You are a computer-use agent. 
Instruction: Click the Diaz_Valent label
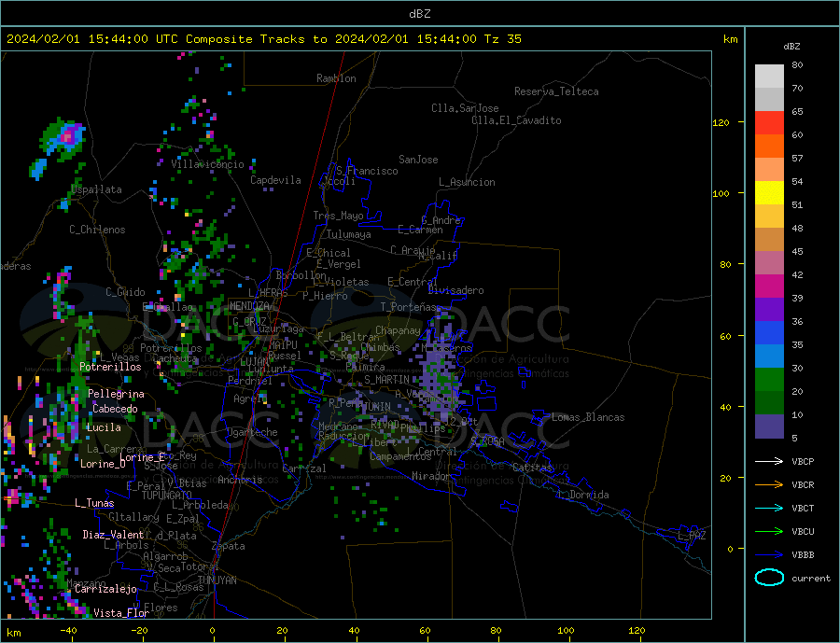[113, 534]
